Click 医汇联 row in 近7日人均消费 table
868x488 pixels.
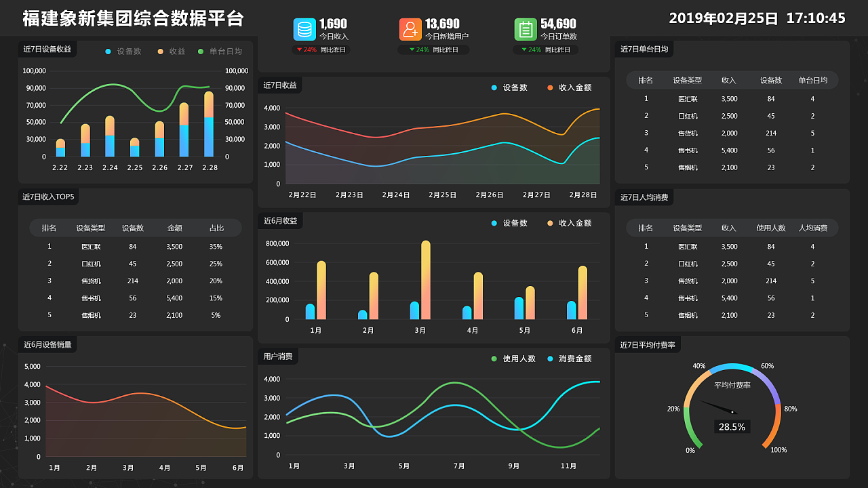pos(732,247)
